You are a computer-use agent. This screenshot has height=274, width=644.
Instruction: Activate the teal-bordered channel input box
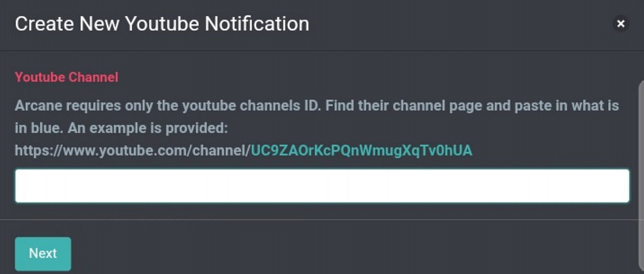click(x=322, y=186)
